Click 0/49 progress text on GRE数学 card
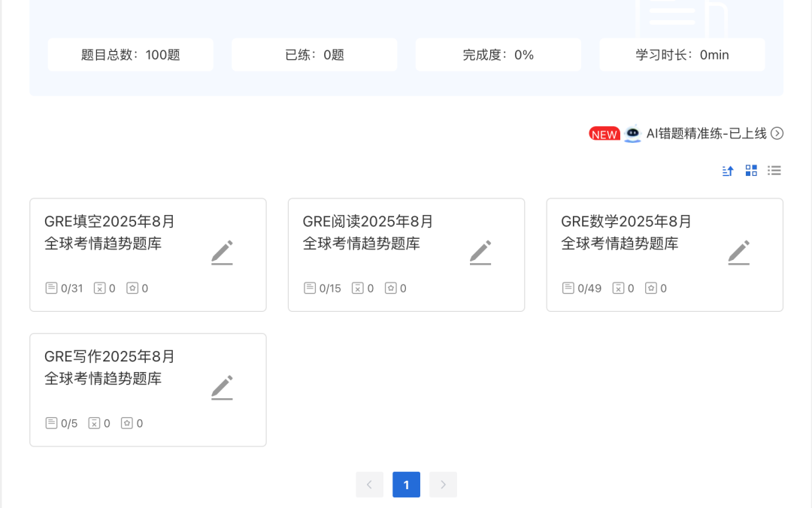812x508 pixels. tap(590, 289)
